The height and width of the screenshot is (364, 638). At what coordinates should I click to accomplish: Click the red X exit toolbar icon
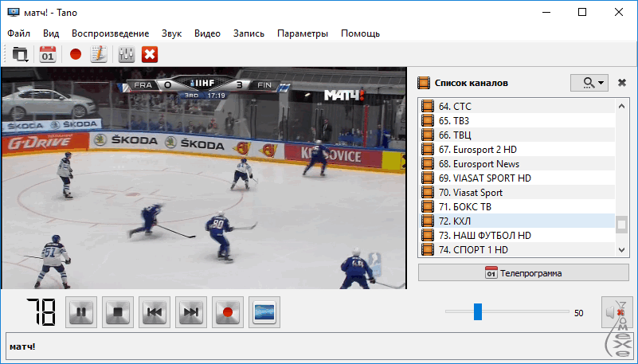(x=149, y=54)
